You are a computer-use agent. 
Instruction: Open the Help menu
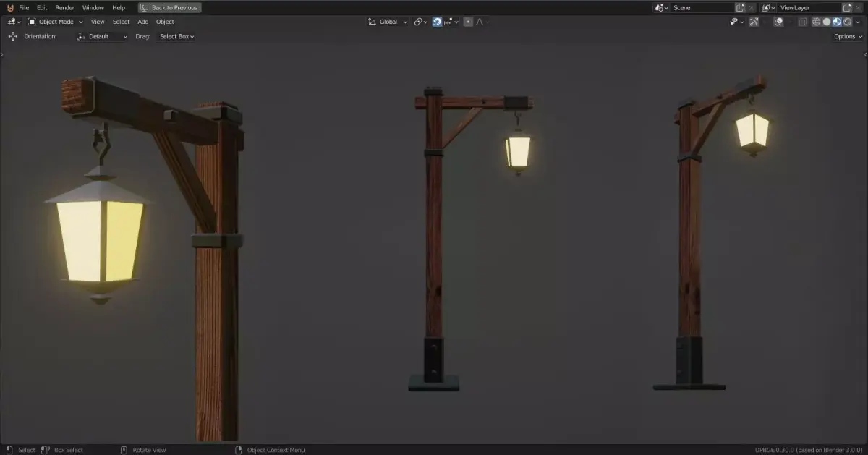click(119, 7)
